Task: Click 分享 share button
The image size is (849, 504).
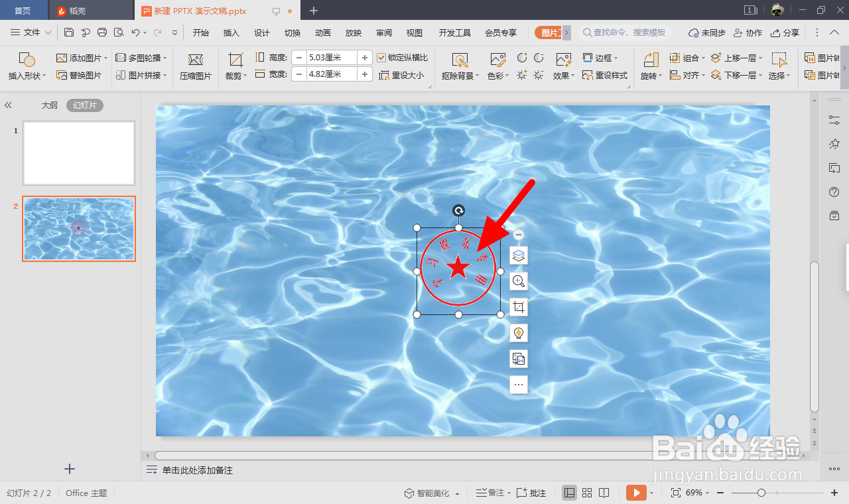Action: pyautogui.click(x=785, y=32)
